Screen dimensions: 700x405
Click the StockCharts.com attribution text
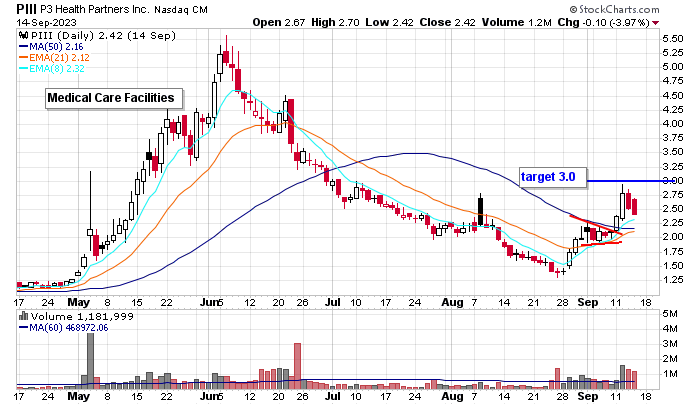(x=614, y=9)
